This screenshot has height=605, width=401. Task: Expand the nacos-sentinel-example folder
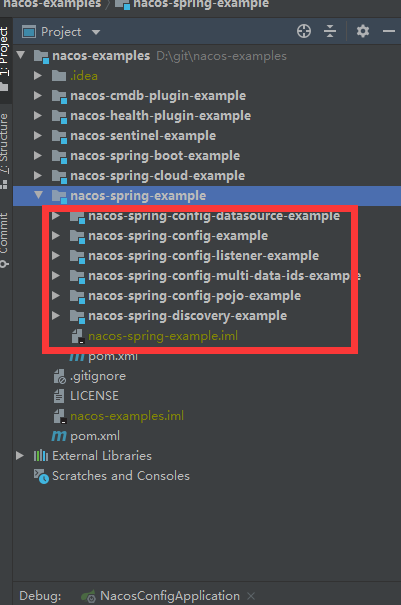[x=38, y=135]
